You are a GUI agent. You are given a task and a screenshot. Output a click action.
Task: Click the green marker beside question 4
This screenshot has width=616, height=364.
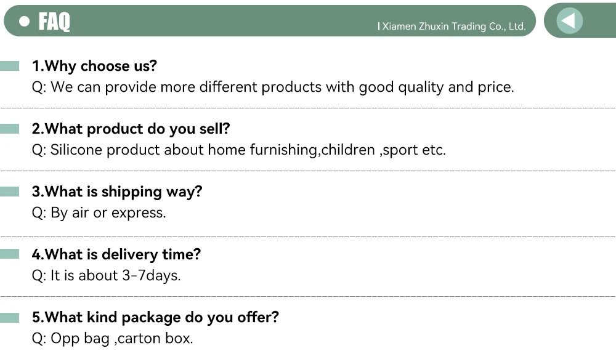pos(10,254)
